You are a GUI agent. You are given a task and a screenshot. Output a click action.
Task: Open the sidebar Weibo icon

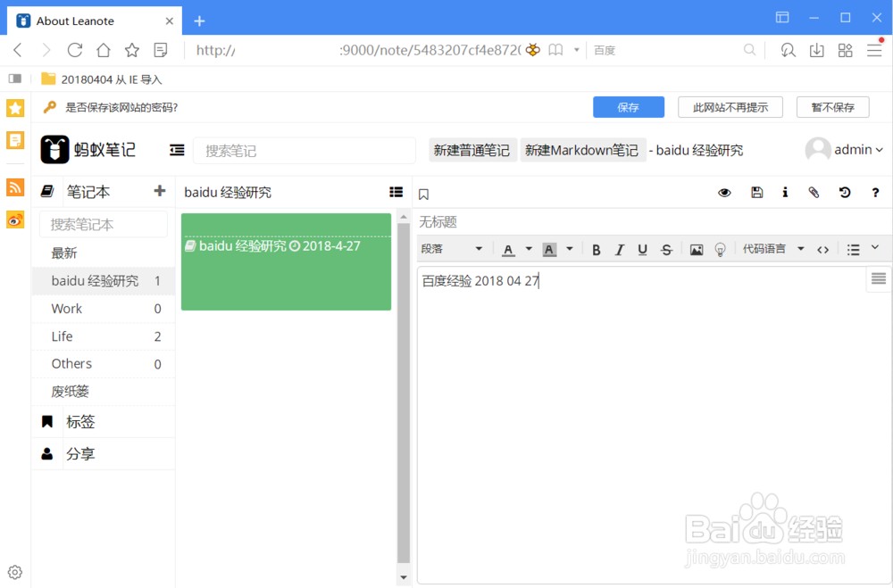click(x=15, y=219)
